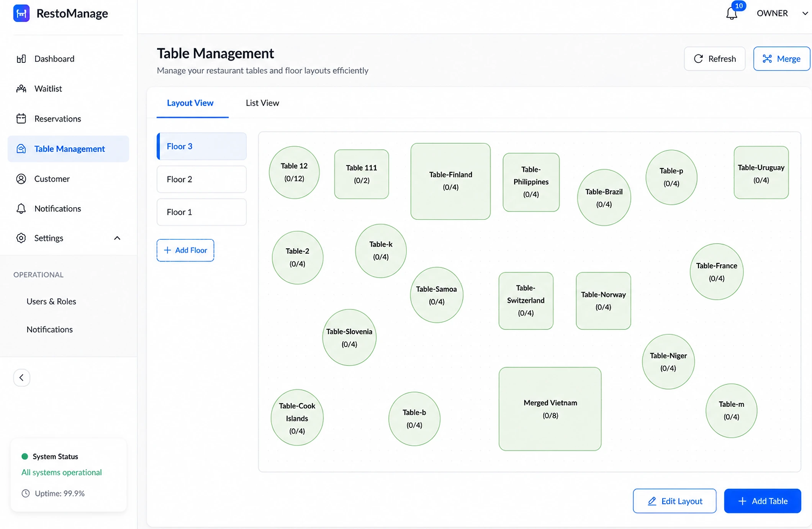The height and width of the screenshot is (529, 812).
Task: Click the Waitlist people icon
Action: [21, 88]
